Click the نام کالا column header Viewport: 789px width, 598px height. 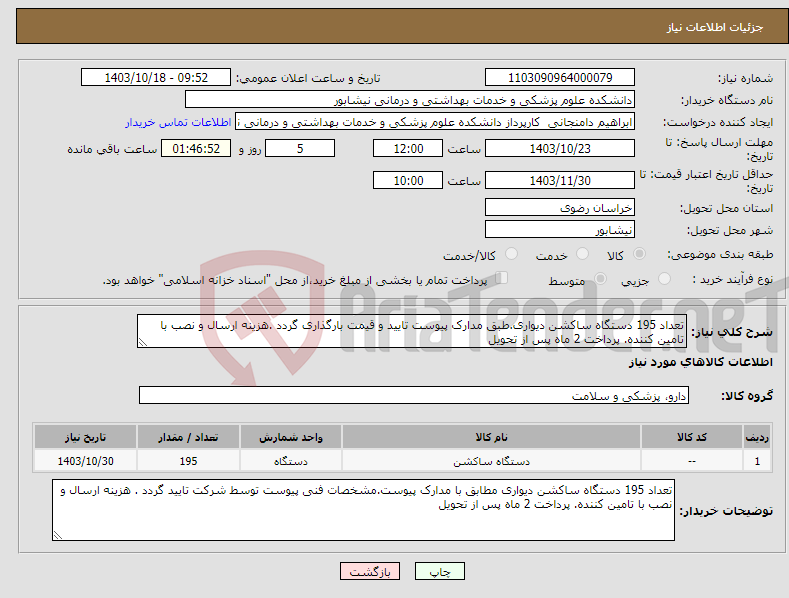click(491, 437)
